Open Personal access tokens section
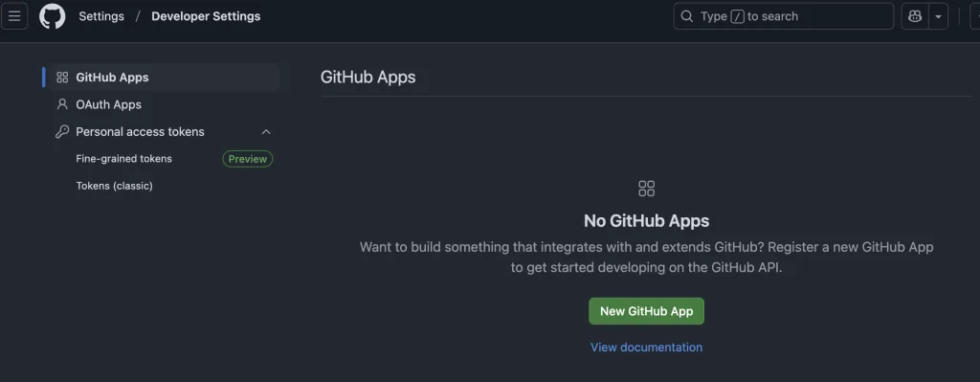This screenshot has height=382, width=980. [140, 132]
